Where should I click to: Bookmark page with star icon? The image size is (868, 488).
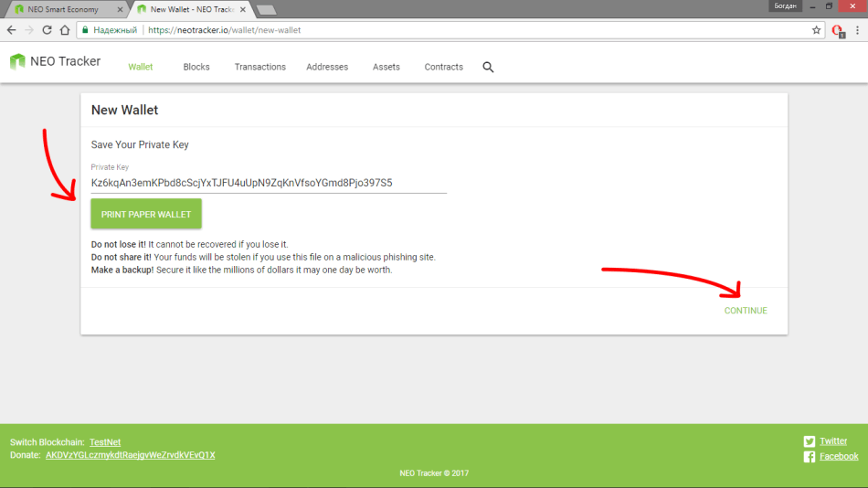click(816, 30)
